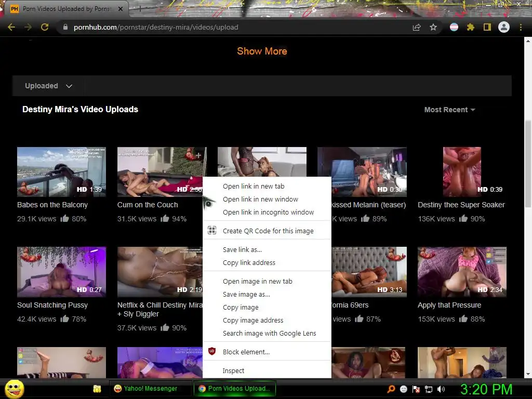Click the uBlock shield icon in the context menu
Screen dimensions: 532x399
(x=212, y=351)
